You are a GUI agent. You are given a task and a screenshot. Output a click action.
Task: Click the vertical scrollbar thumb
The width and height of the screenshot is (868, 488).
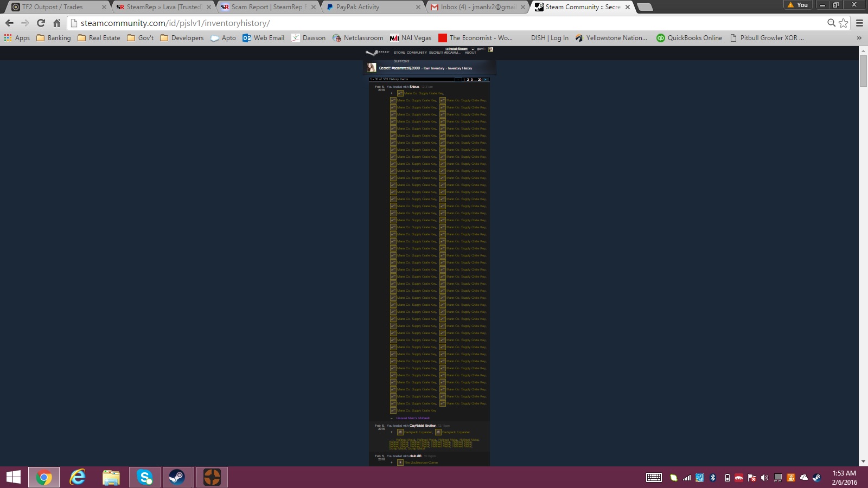863,70
